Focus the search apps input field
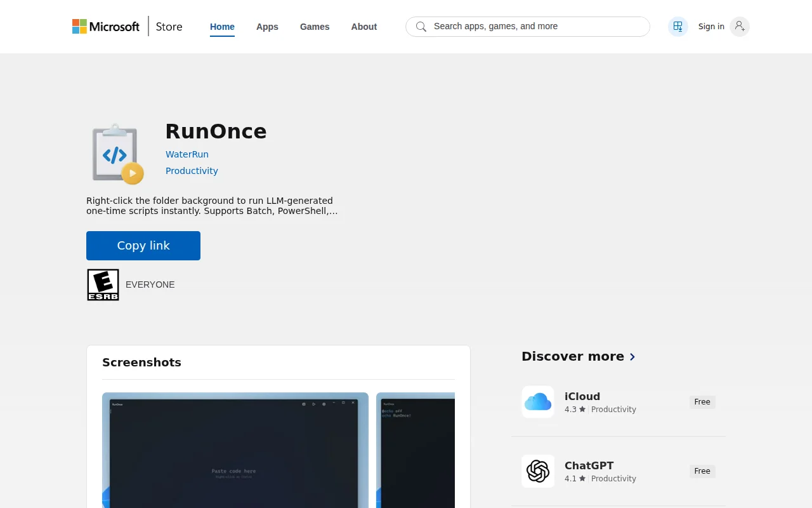This screenshot has height=508, width=812. tap(528, 27)
